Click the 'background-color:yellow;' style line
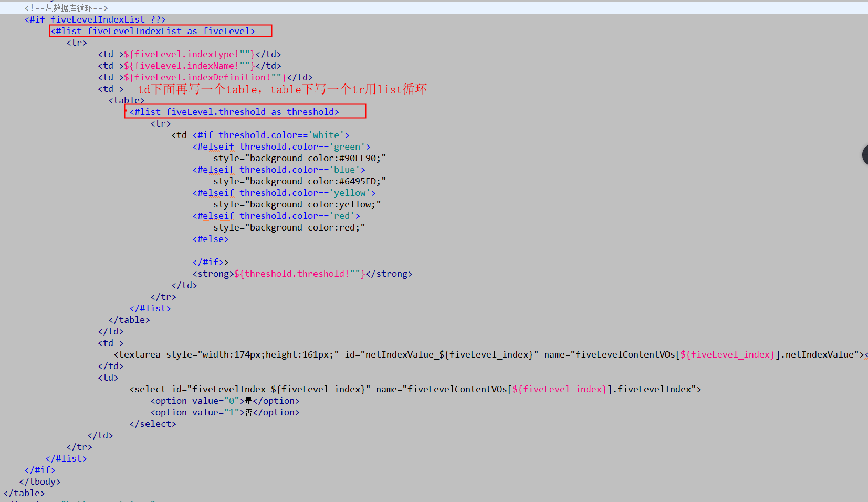Image resolution: width=868 pixels, height=502 pixels. tap(297, 204)
